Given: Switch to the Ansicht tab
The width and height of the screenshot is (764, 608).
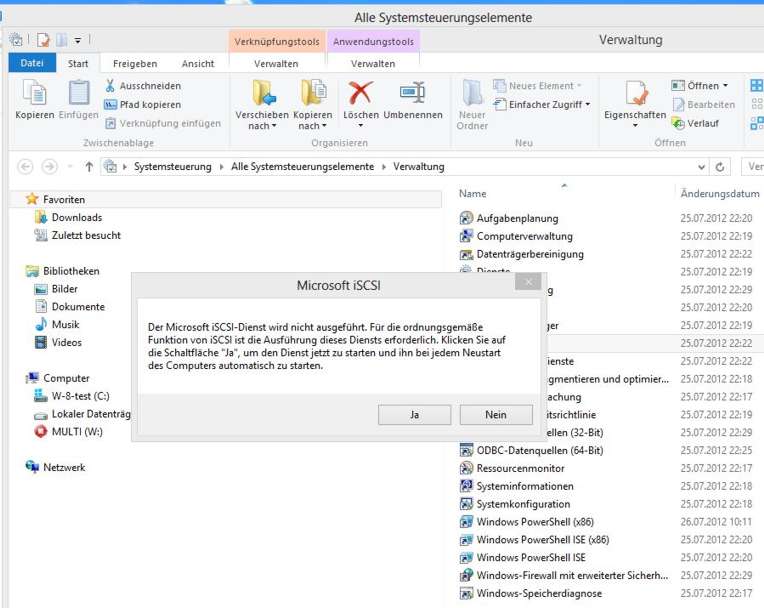Looking at the screenshot, I should 198,64.
